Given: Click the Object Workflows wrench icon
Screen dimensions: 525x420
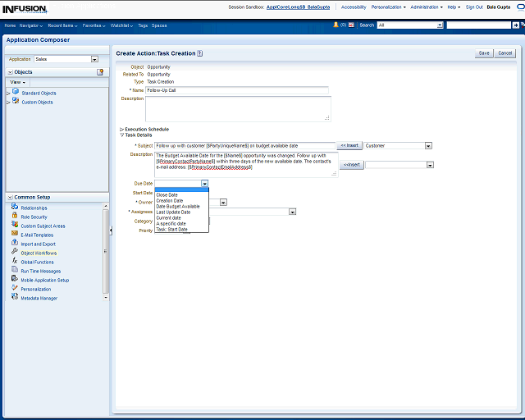Looking at the screenshot, I should [x=15, y=253].
